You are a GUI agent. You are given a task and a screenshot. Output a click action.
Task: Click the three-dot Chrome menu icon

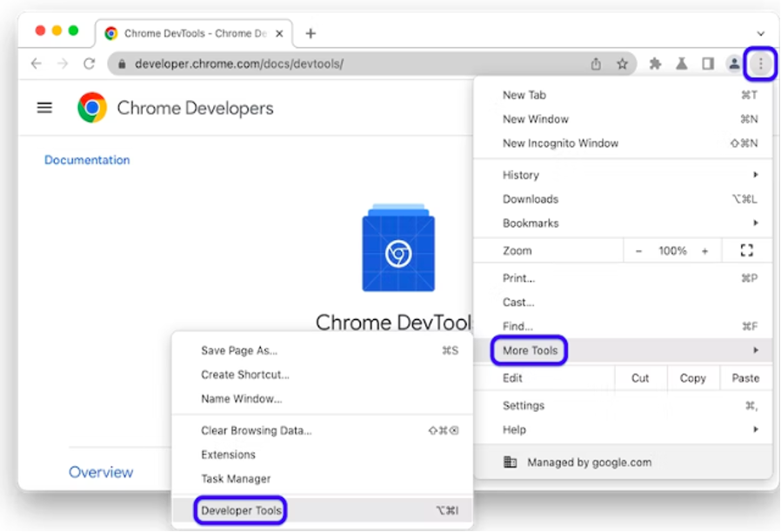point(761,63)
